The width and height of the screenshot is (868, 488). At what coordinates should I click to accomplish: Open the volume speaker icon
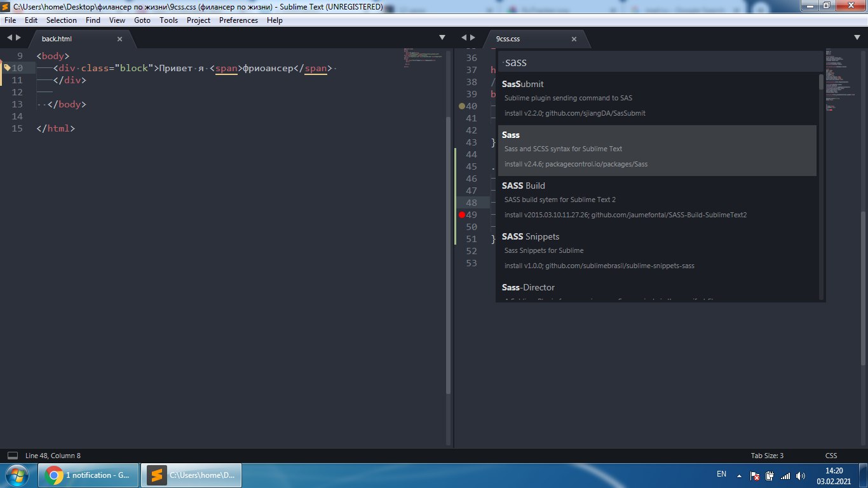[x=801, y=475]
